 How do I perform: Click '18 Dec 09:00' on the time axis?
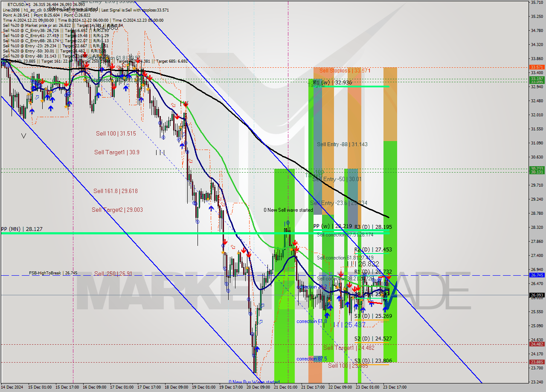(x=176, y=387)
